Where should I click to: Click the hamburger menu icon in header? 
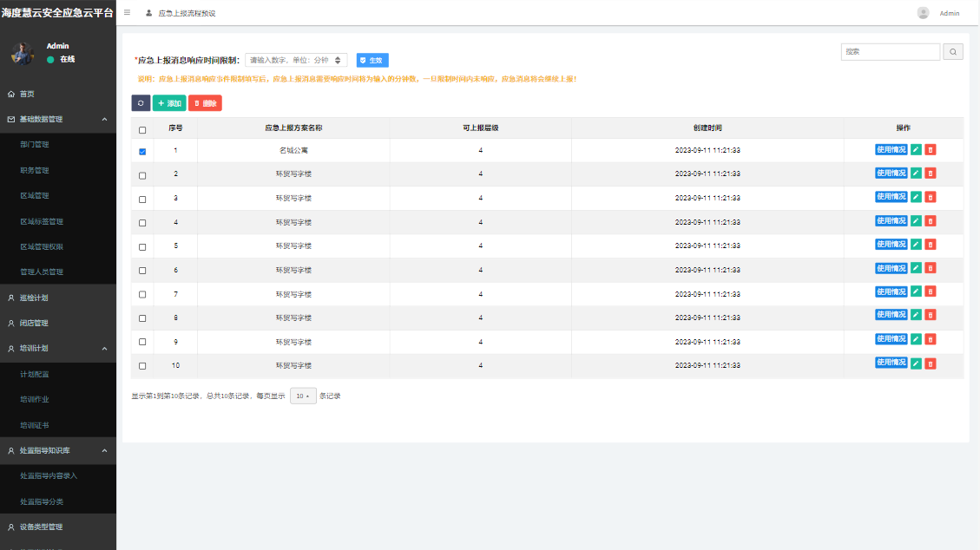click(x=128, y=13)
